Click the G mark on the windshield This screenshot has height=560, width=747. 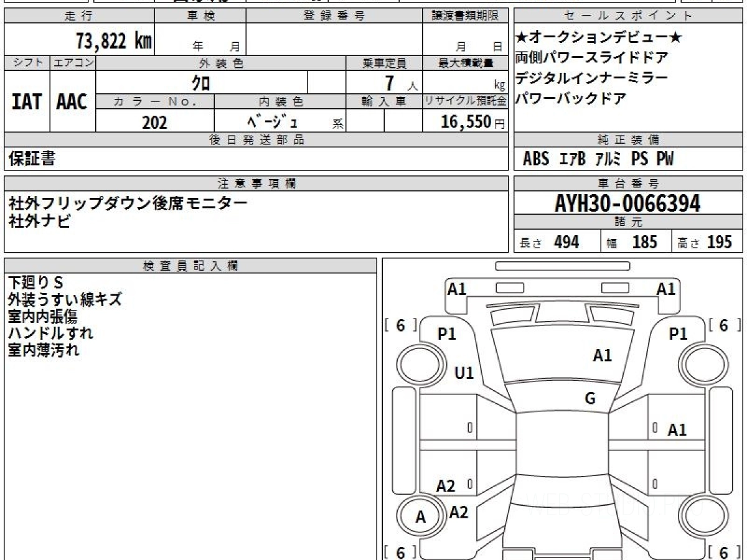click(x=590, y=399)
